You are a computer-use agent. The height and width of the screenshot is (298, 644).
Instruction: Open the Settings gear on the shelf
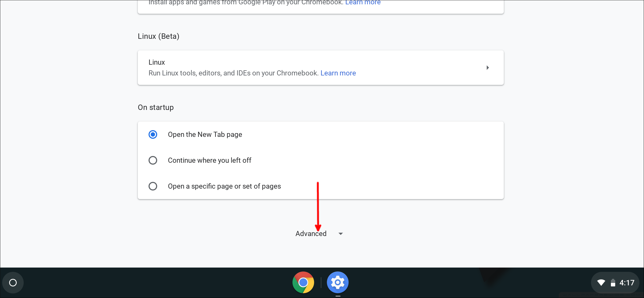click(x=337, y=282)
